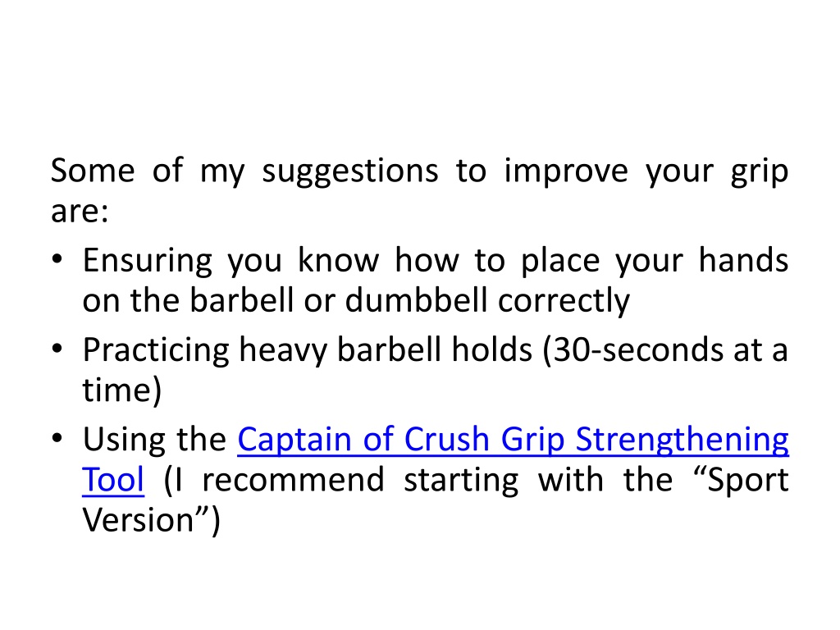Click the third bullet marker before "Using the"
This screenshot has width=840, height=630.
pos(57,439)
